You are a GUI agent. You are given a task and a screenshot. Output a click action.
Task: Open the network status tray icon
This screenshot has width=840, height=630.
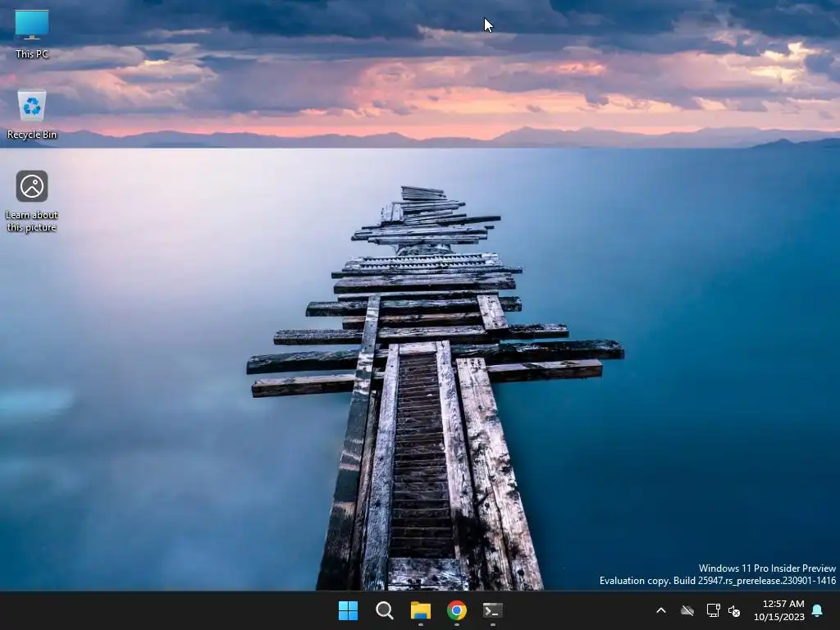pos(713,610)
